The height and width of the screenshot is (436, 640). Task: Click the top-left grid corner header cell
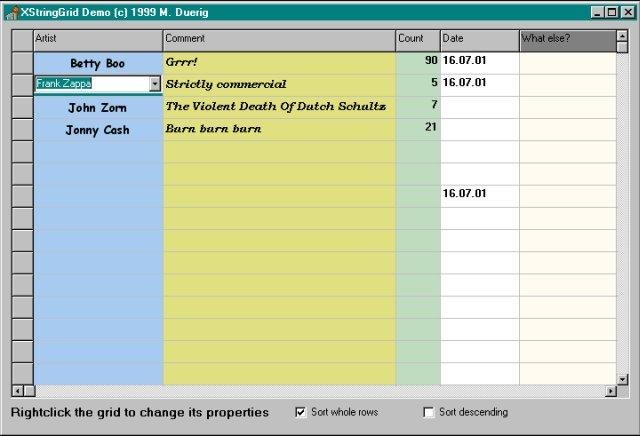pos(22,40)
